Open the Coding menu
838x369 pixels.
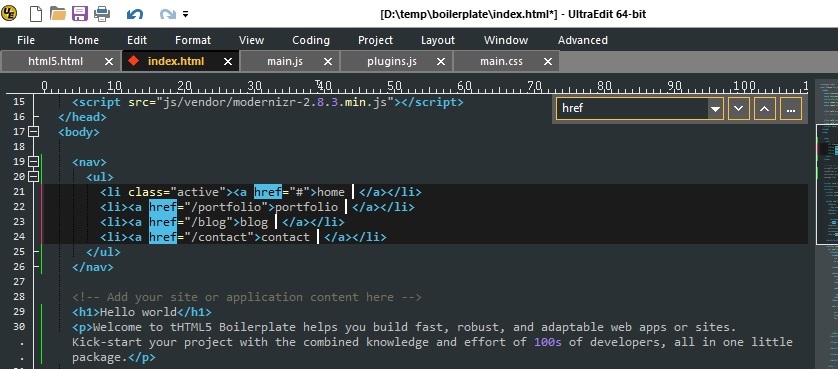[x=311, y=40]
